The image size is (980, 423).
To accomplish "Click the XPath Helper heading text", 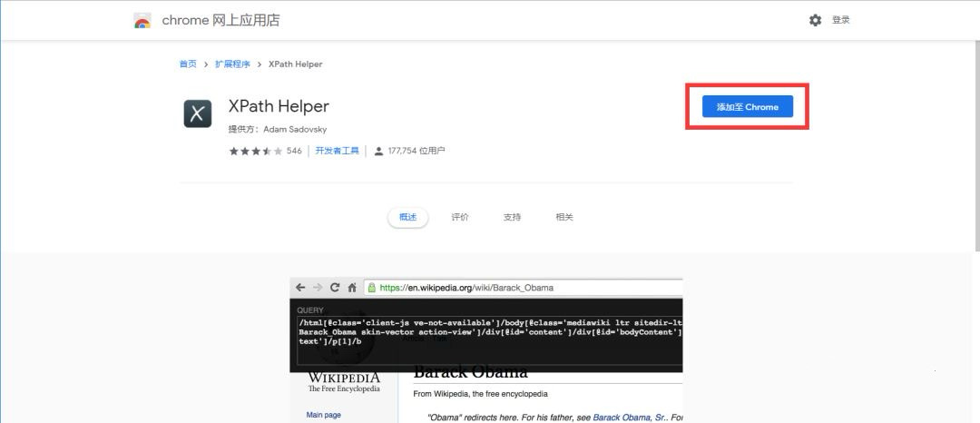I will pos(279,107).
